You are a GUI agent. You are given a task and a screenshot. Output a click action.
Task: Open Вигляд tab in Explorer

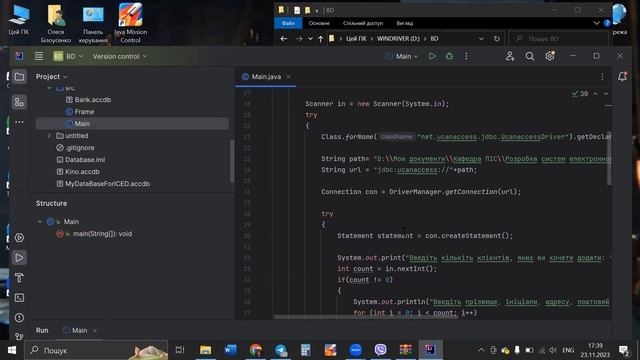pyautogui.click(x=404, y=23)
